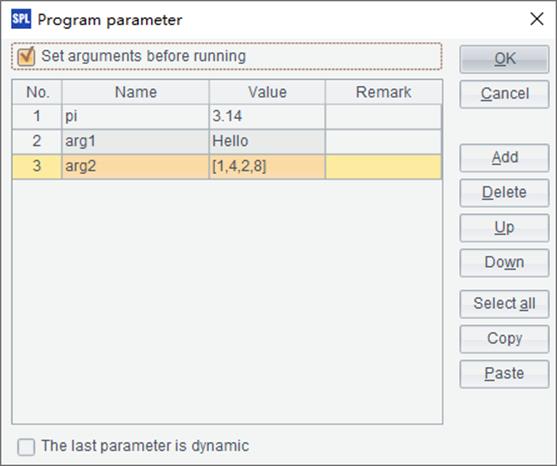
Task: Click the Select all button
Action: [x=504, y=304]
